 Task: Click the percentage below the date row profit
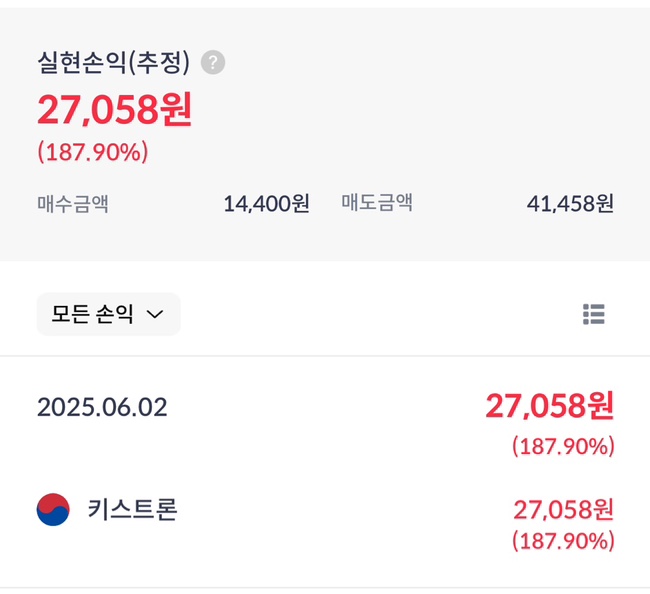563,446
